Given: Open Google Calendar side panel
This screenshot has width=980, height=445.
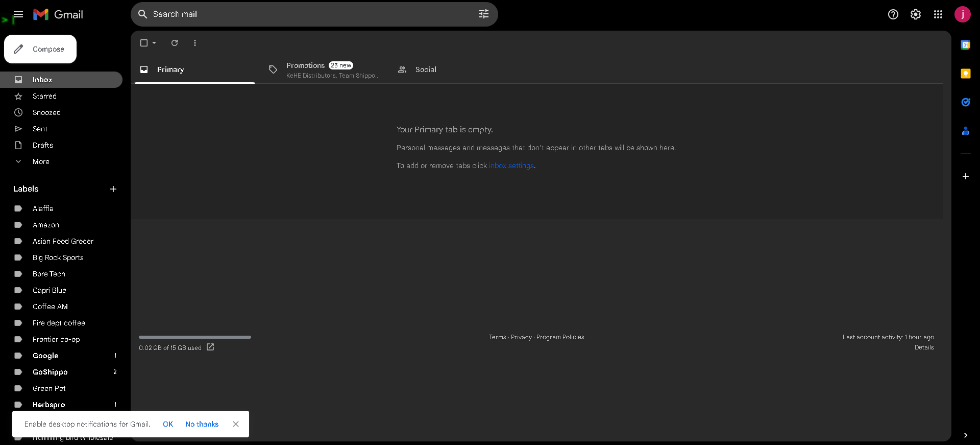Looking at the screenshot, I should click(966, 45).
